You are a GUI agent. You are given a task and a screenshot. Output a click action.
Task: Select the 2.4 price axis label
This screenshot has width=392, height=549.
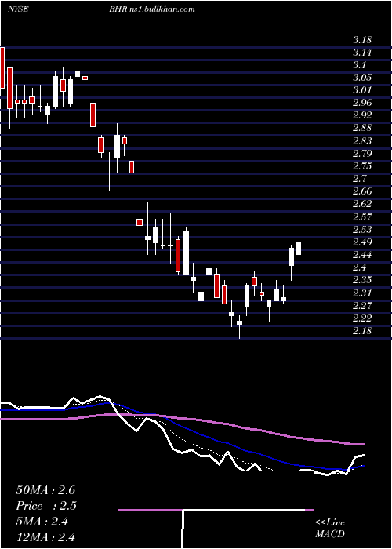(359, 267)
